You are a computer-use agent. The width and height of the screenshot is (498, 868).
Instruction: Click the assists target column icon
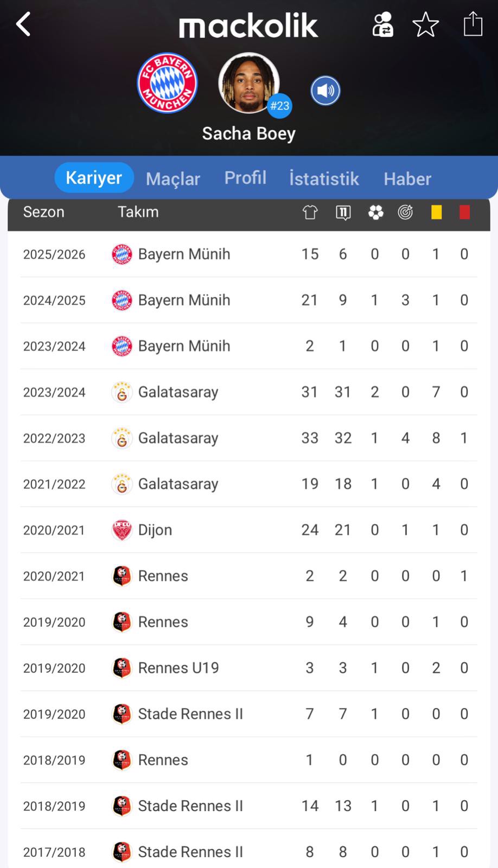click(405, 212)
